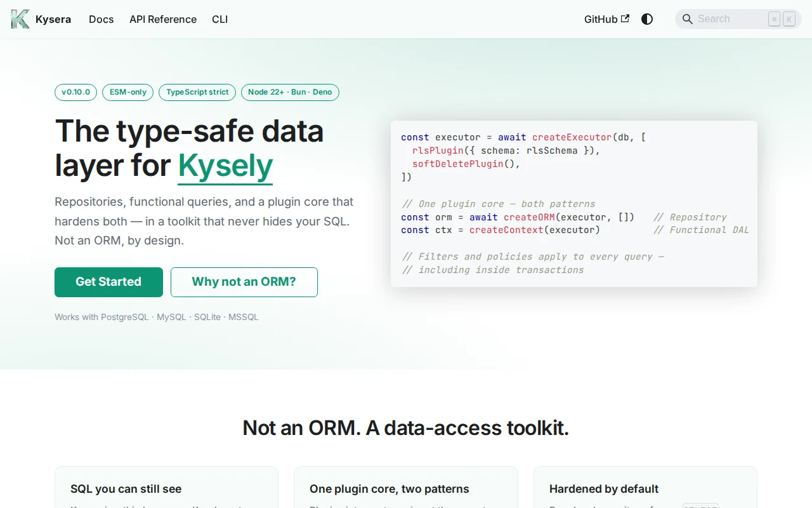The height and width of the screenshot is (508, 812).
Task: Click the v0.10.0 version badge
Action: [75, 92]
